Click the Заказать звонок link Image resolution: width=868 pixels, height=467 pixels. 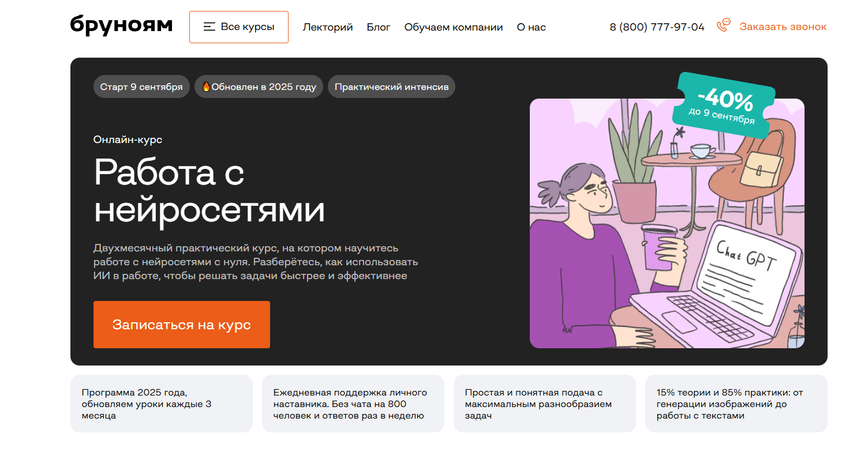point(783,27)
